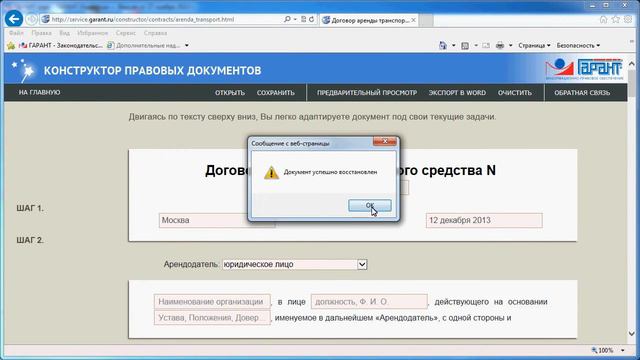Click the 'должность, Ф. И. О.' field

coord(369,302)
